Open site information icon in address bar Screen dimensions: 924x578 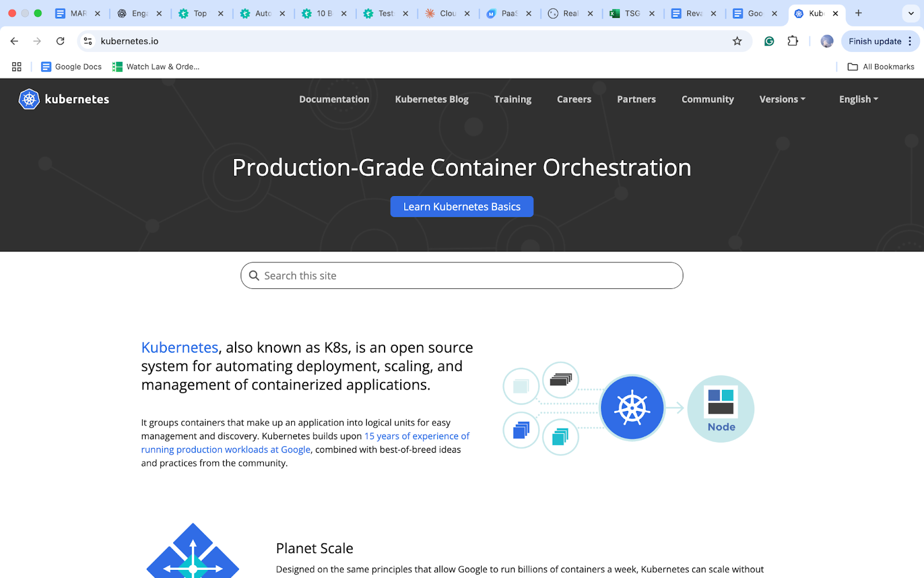point(88,41)
